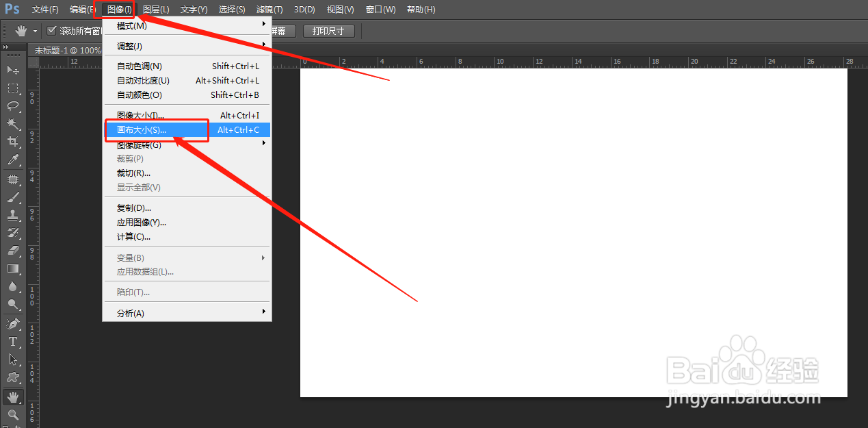Select the Clone Stamp tool
This screenshot has width=868, height=428.
click(x=13, y=215)
